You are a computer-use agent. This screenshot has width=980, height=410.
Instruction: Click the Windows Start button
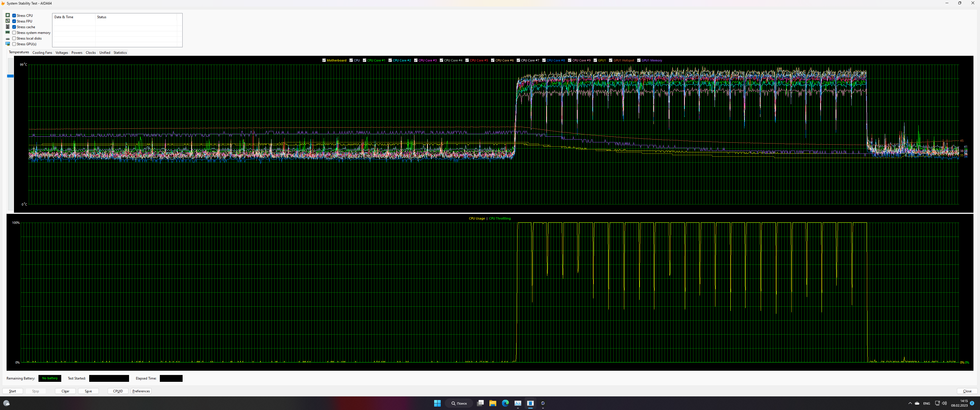437,403
